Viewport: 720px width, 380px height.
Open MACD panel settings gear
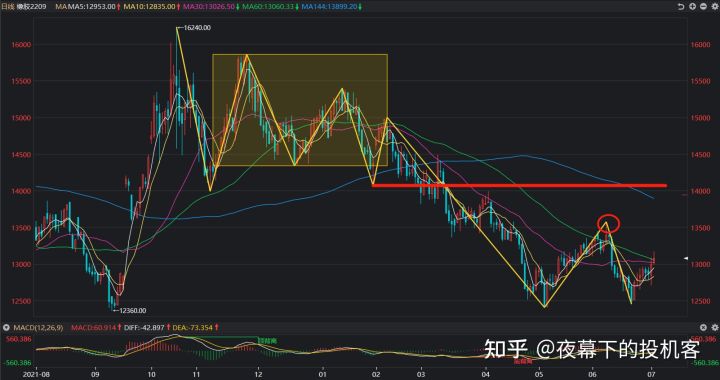714,328
